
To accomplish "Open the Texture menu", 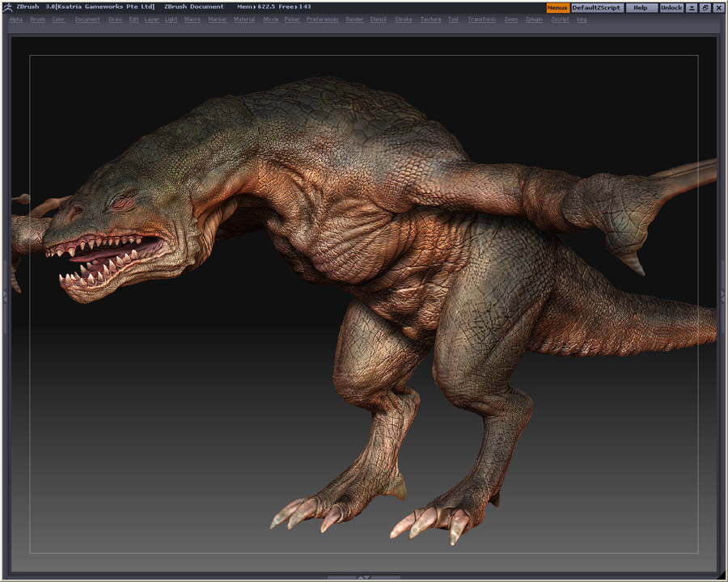I will pos(431,19).
